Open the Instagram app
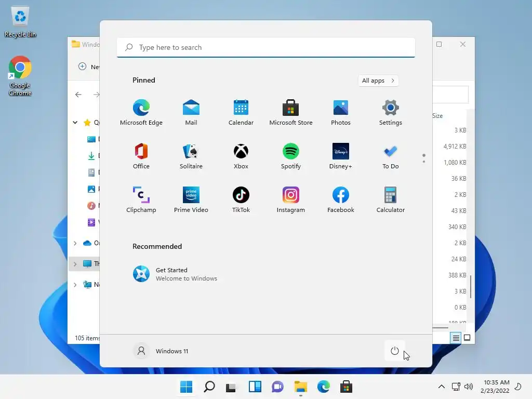 click(291, 200)
